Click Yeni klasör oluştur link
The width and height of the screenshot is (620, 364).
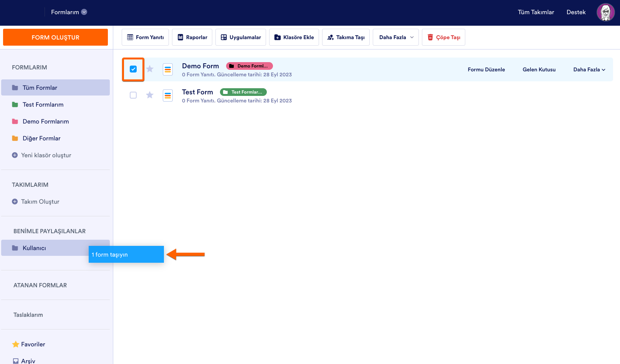pos(46,155)
